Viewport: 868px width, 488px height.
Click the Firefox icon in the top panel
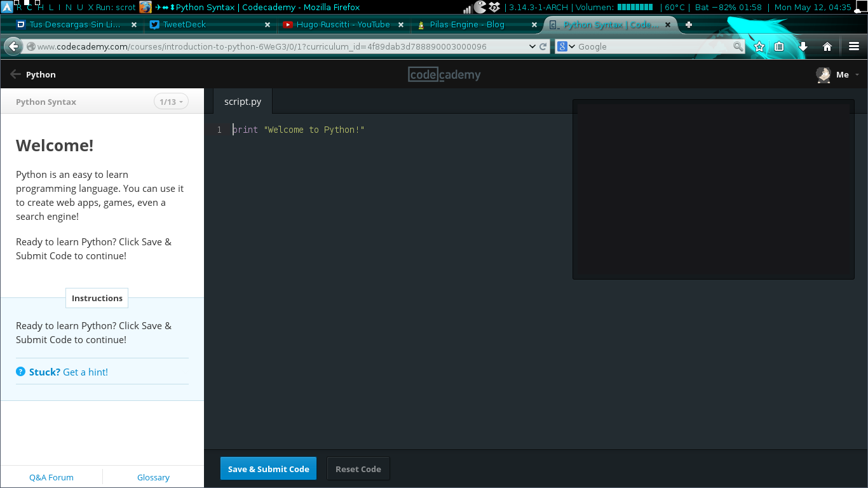point(146,8)
